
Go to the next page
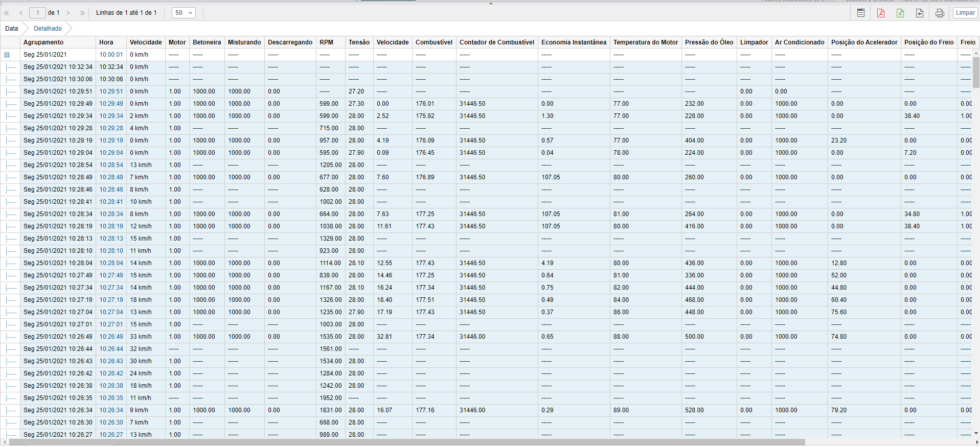(x=69, y=13)
